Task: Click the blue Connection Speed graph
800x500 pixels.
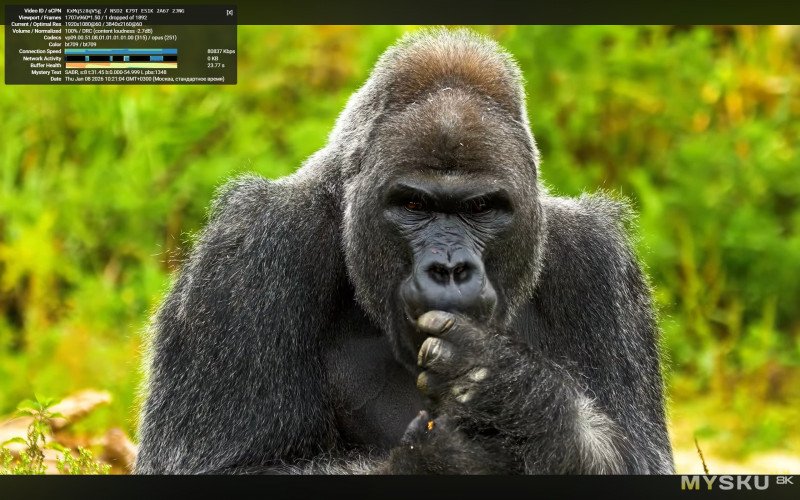Action: pyautogui.click(x=120, y=51)
